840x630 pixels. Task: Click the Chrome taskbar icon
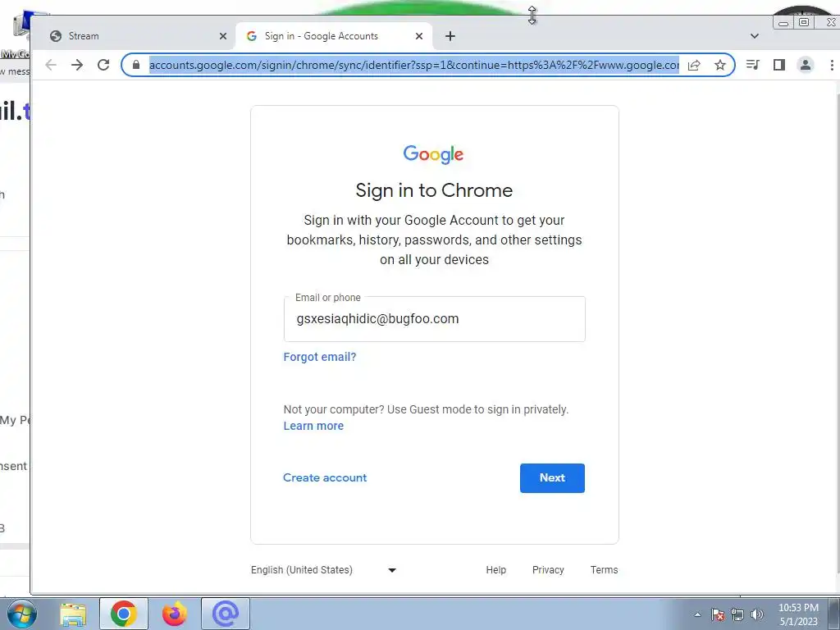(x=124, y=614)
